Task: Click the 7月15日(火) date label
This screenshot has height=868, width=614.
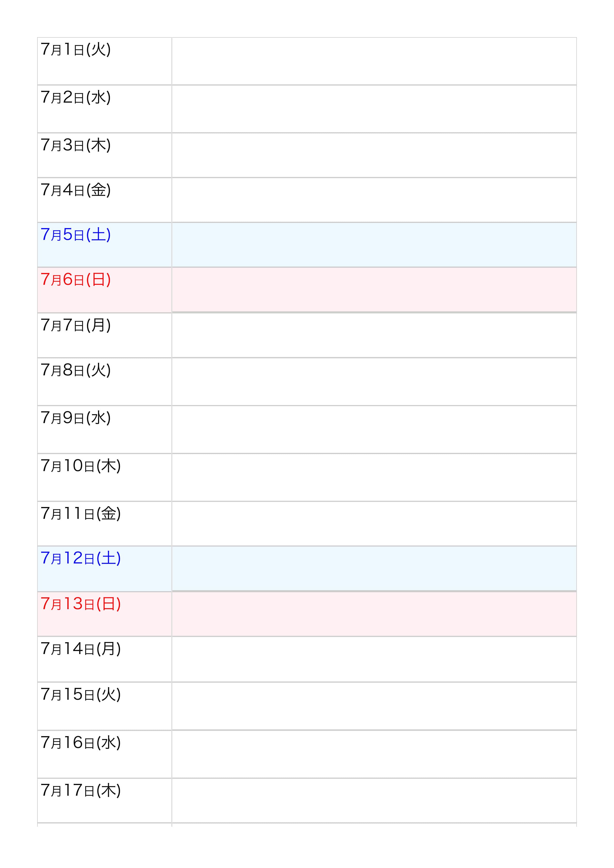Action: 80,694
